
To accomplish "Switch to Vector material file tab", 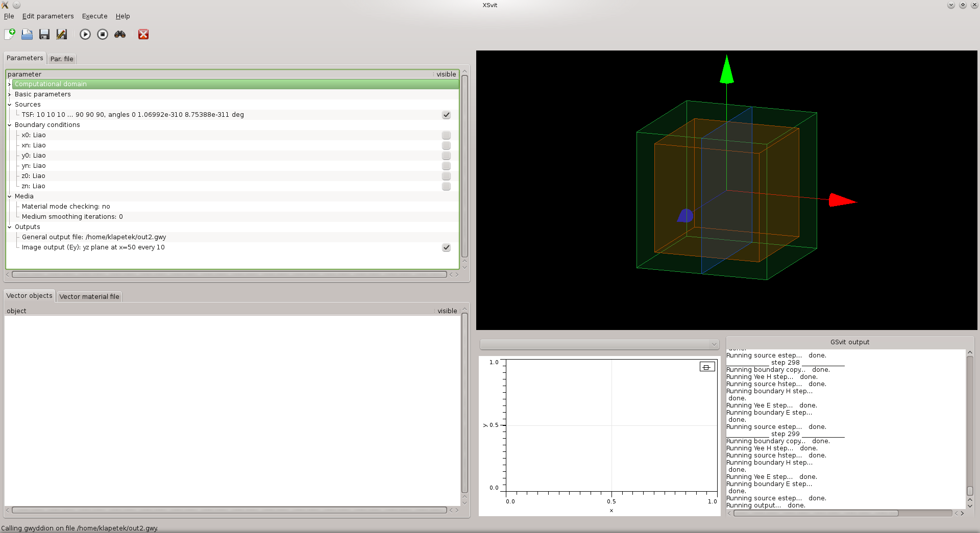I will pyautogui.click(x=89, y=296).
